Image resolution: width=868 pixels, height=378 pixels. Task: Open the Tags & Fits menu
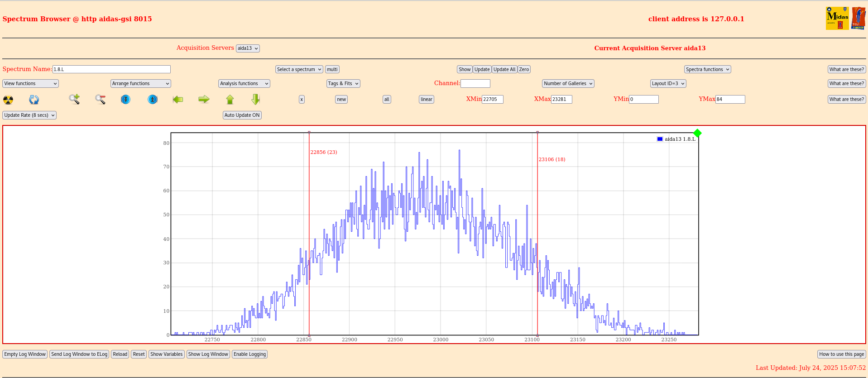click(343, 83)
